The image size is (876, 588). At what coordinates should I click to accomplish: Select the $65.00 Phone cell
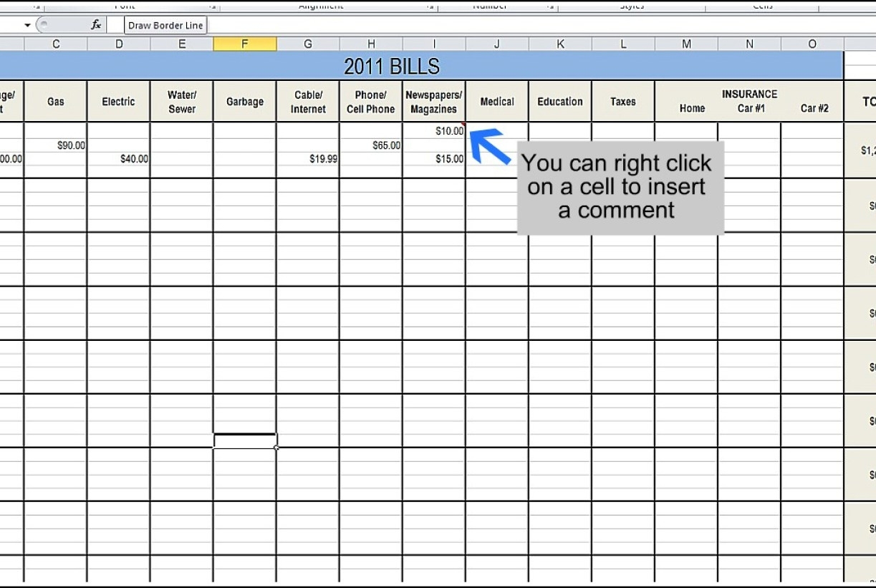coord(371,145)
